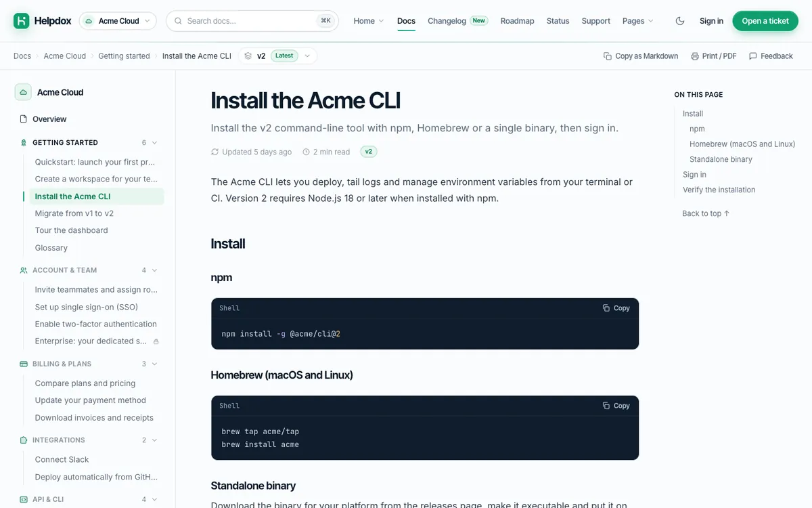The width and height of the screenshot is (812, 508).
Task: Open the v2 version selector
Action: point(277,56)
